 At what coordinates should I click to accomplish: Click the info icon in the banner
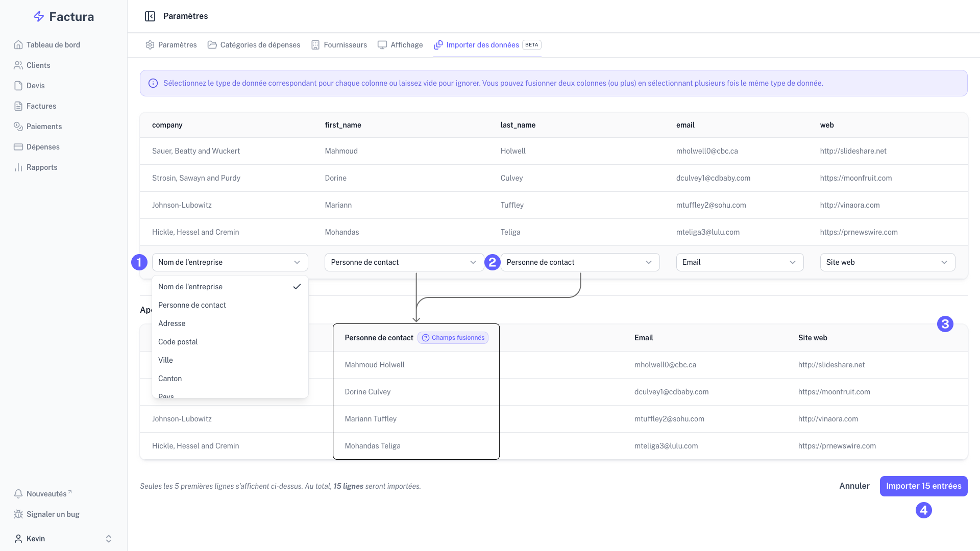click(153, 83)
